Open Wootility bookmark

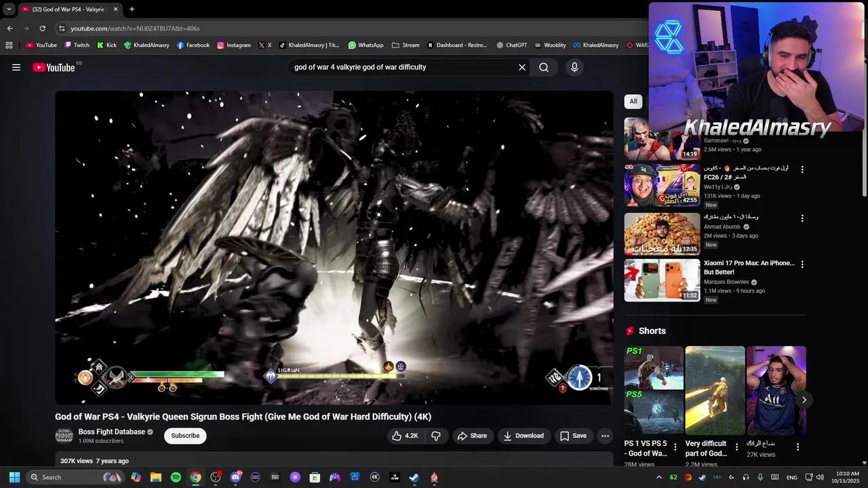pos(550,45)
